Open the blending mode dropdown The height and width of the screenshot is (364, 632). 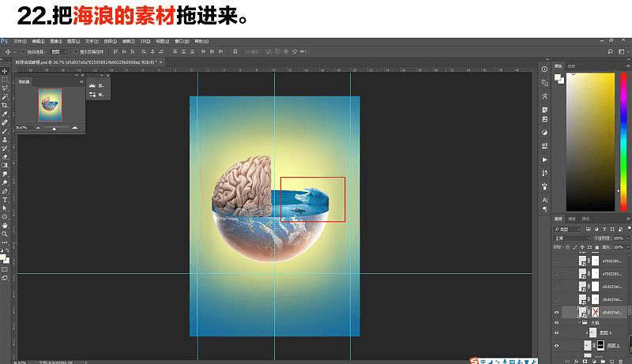571,238
